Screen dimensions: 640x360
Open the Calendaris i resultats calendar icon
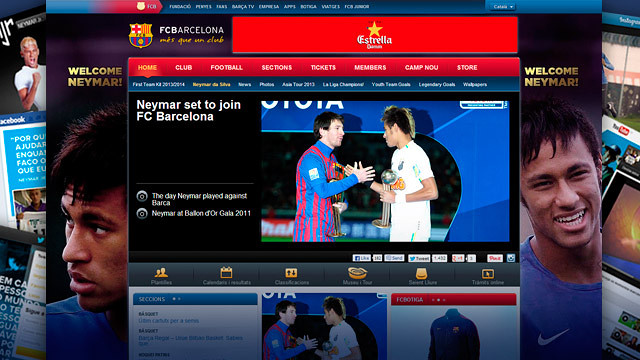click(x=226, y=273)
